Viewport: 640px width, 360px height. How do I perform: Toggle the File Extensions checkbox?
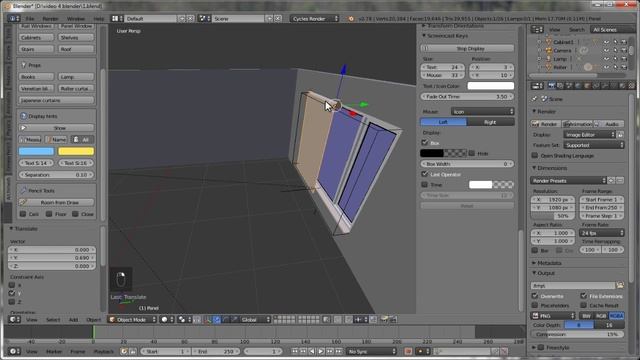pyautogui.click(x=584, y=296)
